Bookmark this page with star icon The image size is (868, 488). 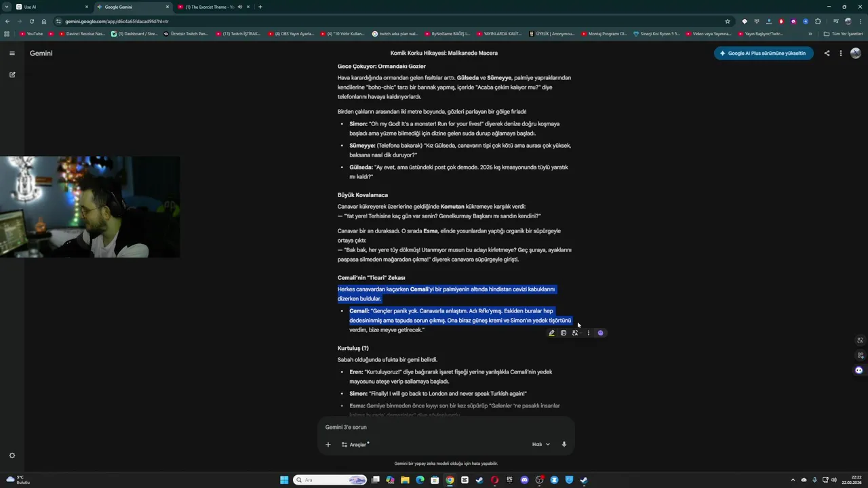728,21
